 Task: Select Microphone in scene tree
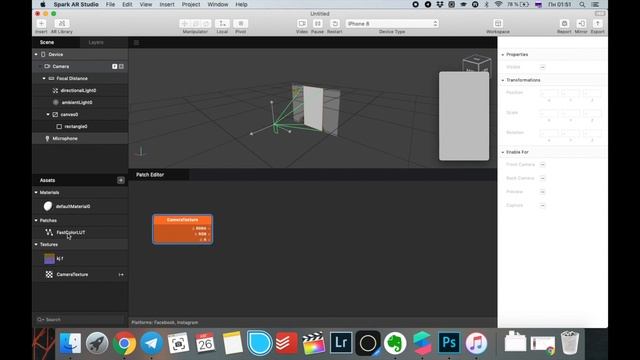click(x=65, y=139)
